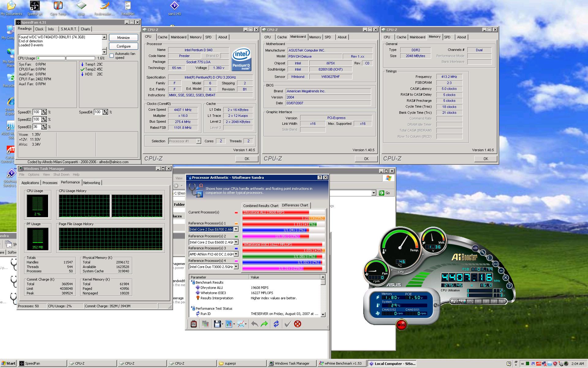Viewport: 588px width, 368px height.
Task: Click the gray back arrow in Sandra
Action: (x=254, y=324)
